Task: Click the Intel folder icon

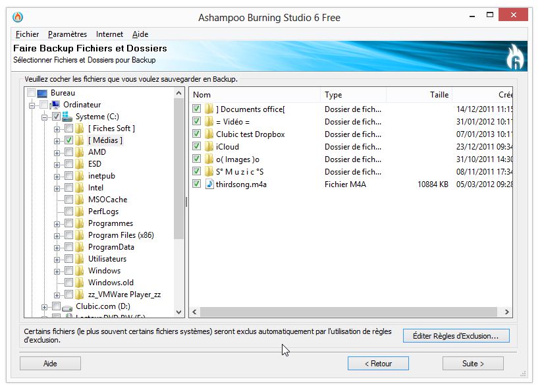Action: pyautogui.click(x=80, y=188)
